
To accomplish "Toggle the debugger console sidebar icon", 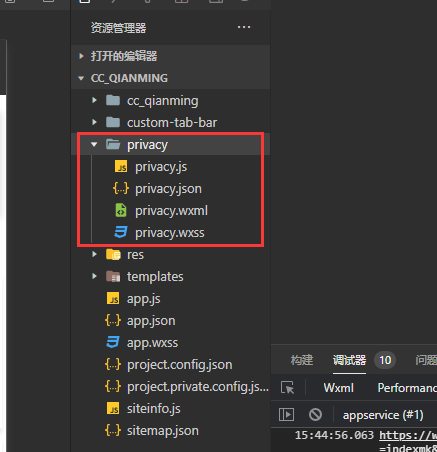I will [286, 415].
